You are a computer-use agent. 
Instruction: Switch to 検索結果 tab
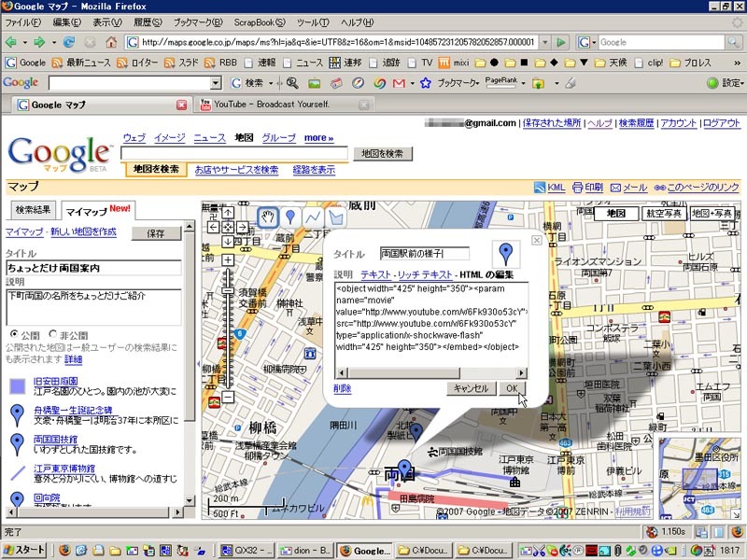coord(33,210)
